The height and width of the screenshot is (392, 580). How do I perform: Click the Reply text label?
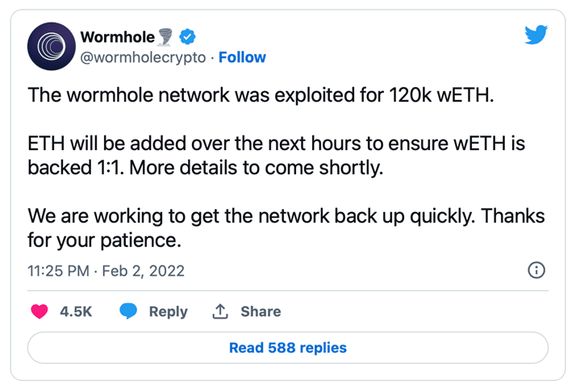pos(169,312)
